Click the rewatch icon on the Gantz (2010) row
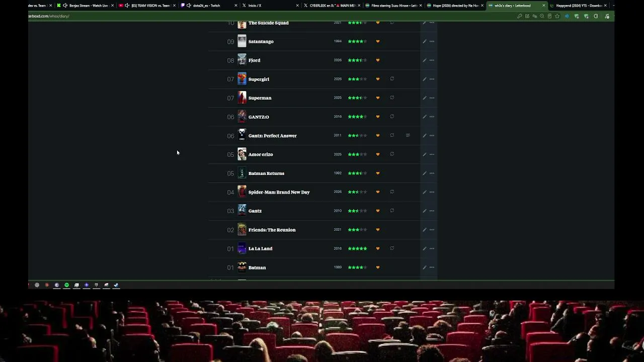The image size is (644, 362). [x=392, y=211]
